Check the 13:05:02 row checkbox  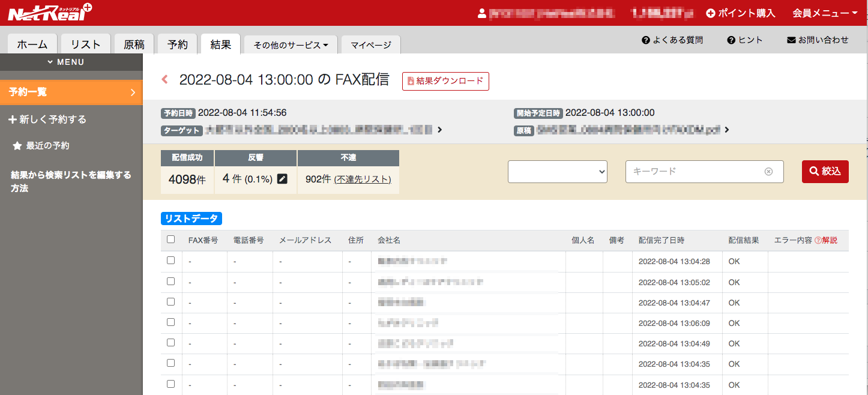pyautogui.click(x=171, y=281)
